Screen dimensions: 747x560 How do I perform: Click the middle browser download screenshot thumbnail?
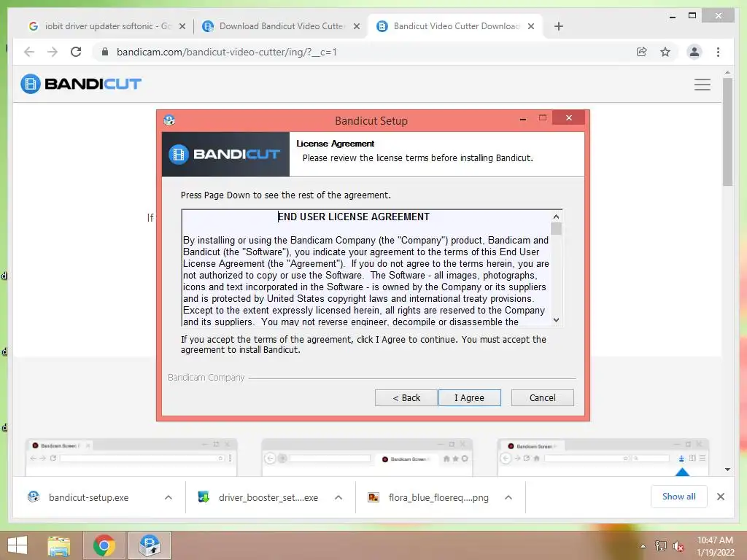[367, 457]
